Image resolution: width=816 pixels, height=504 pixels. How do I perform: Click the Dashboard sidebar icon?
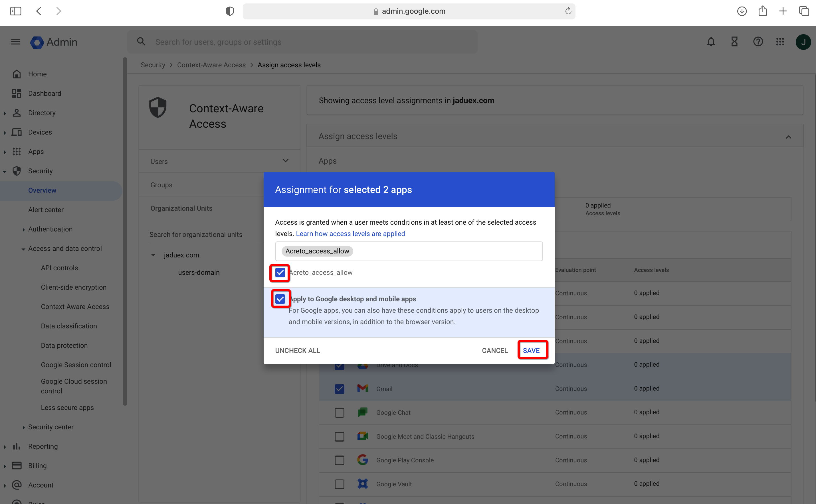(x=17, y=93)
